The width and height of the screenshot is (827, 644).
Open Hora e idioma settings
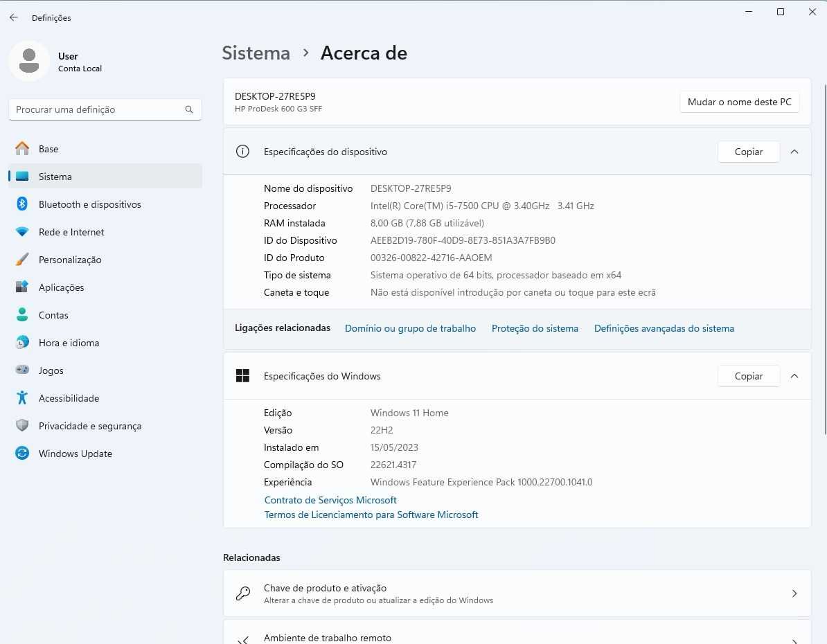[105, 342]
